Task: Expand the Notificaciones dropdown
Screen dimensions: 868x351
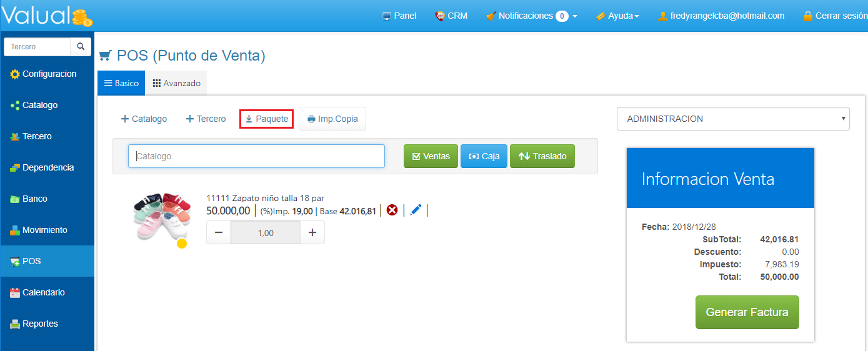Action: (531, 16)
